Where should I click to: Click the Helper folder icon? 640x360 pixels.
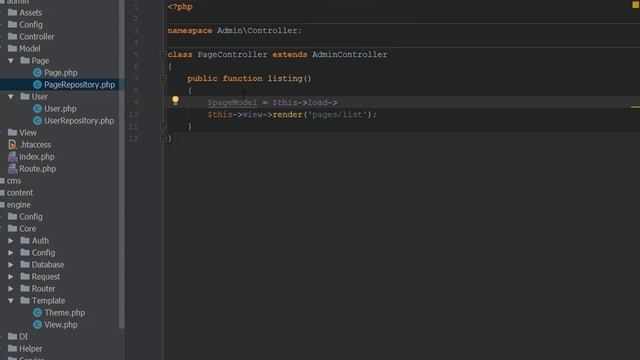[13, 349]
